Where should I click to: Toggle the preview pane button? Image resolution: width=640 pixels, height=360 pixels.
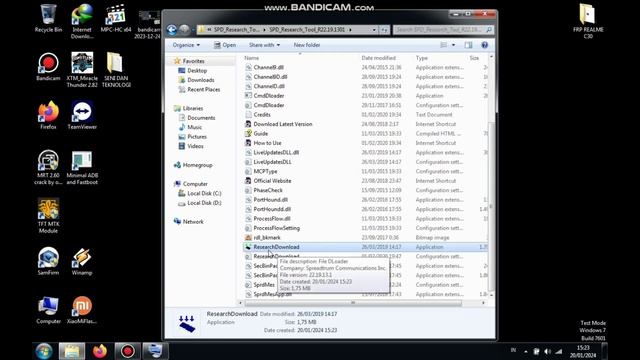pyautogui.click(x=468, y=45)
